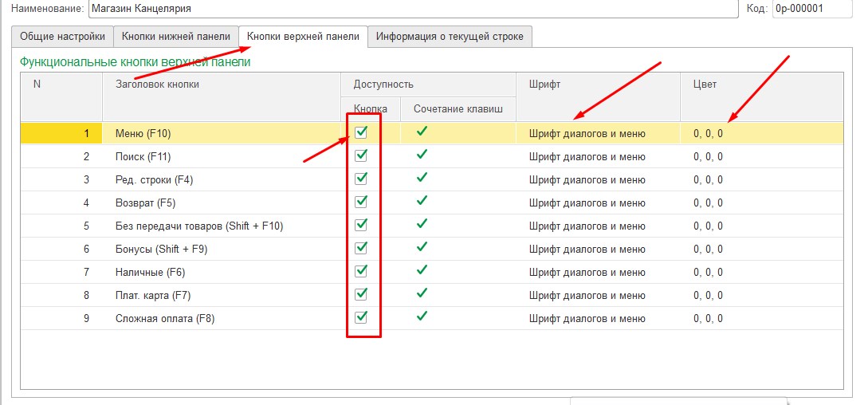Switch to the Кнопки нижней панели tab
This screenshot has width=868, height=405.
pyautogui.click(x=176, y=37)
